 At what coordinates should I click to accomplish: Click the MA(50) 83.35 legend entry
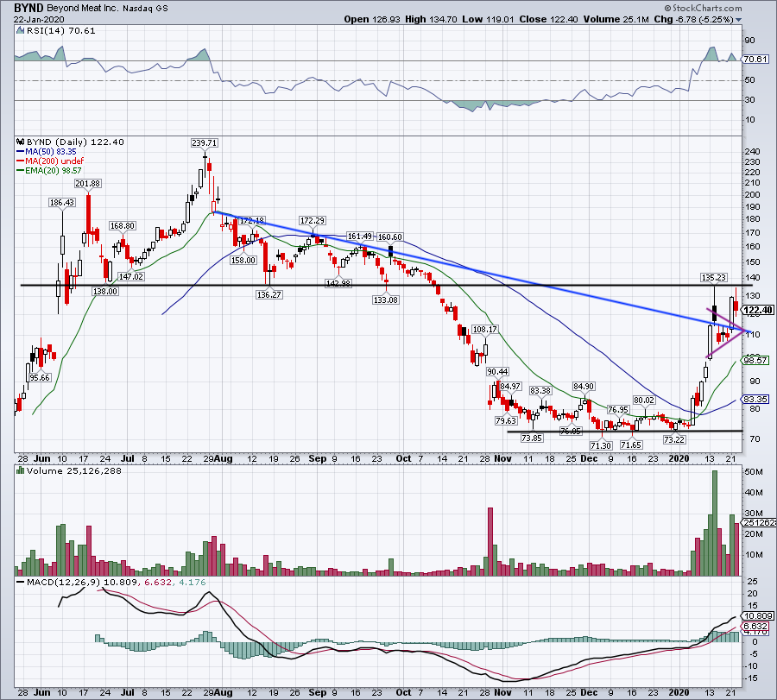point(47,152)
